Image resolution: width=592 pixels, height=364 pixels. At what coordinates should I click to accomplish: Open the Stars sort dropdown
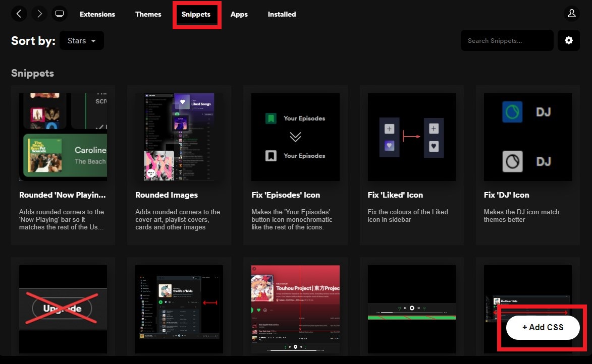coord(81,40)
